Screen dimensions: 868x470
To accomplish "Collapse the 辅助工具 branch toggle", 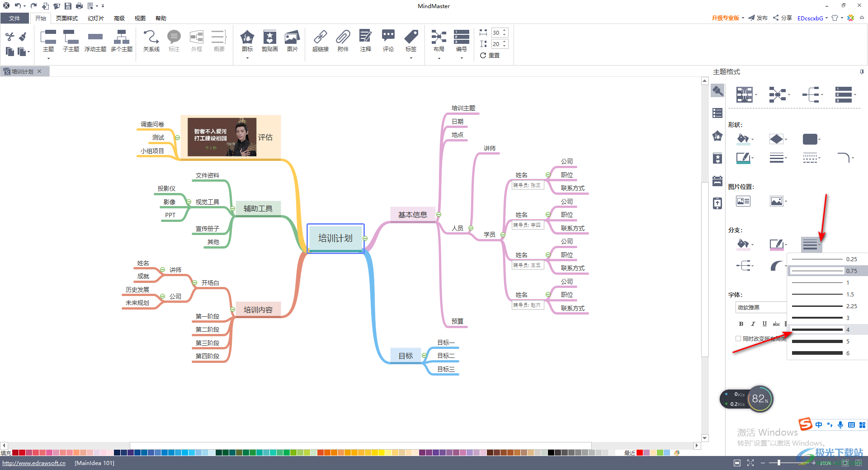I will click(232, 208).
